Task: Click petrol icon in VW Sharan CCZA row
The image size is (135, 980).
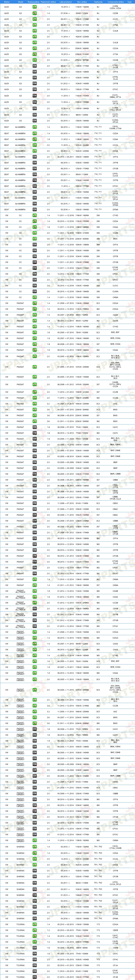Action: [x=35, y=859]
